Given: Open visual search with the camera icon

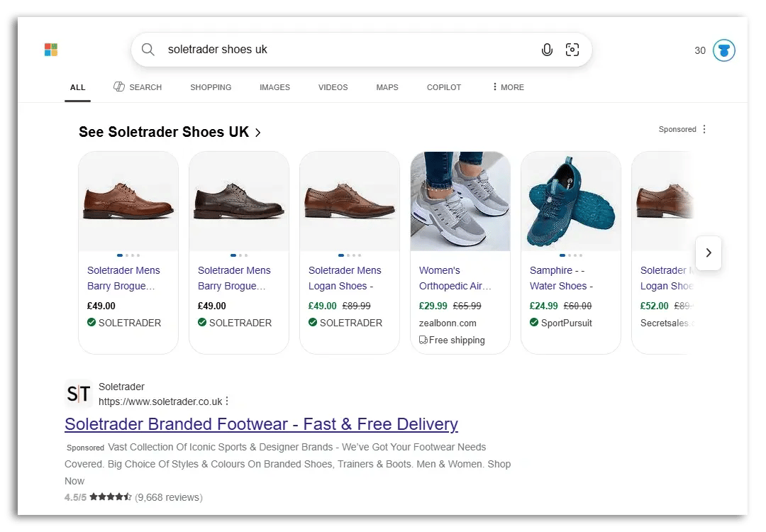Looking at the screenshot, I should coord(573,50).
